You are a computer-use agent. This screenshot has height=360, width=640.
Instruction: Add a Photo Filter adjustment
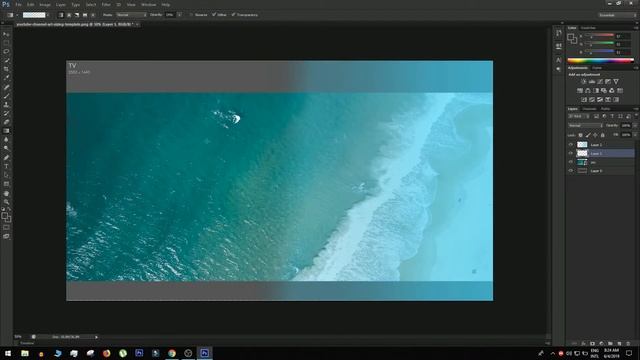click(604, 91)
